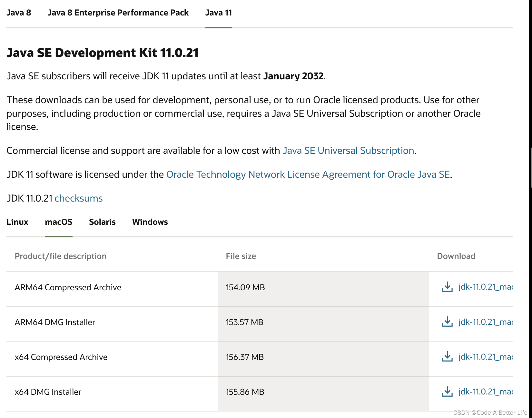
Task: Click the 'x64 Compressed Archive' description cell
Action: tap(112, 359)
